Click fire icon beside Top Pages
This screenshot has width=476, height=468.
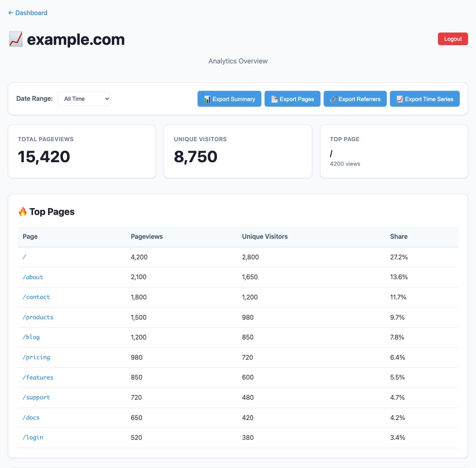tap(23, 212)
